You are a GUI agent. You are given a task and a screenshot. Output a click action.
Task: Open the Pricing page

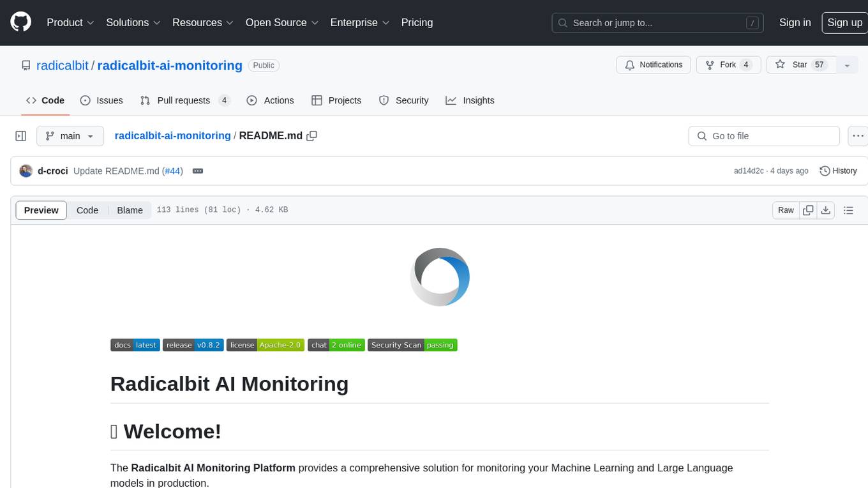417,22
